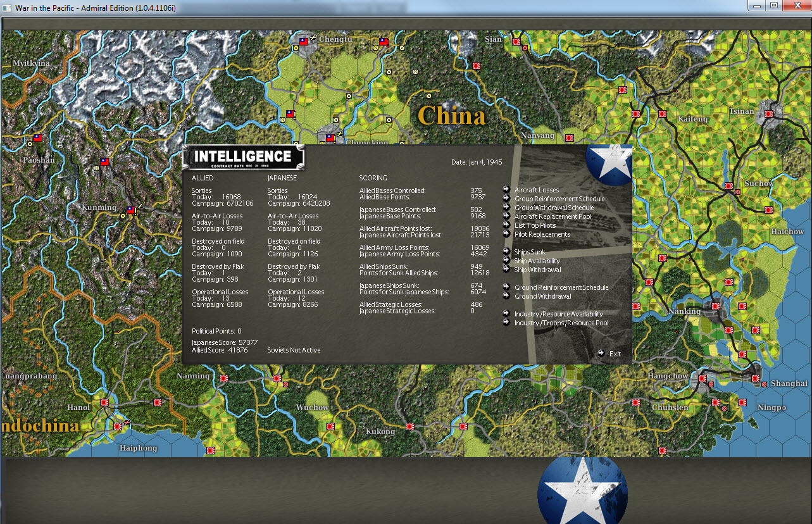Screen dimensions: 812x524
Task: Click the China region label
Action: tap(451, 116)
